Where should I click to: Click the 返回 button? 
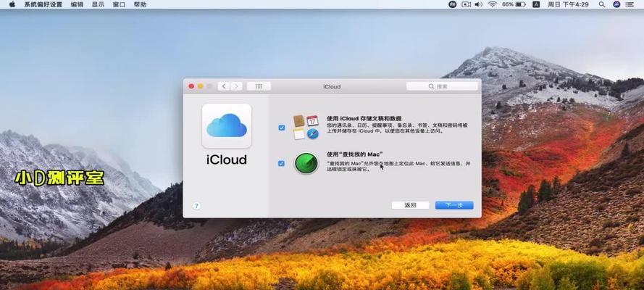point(410,205)
